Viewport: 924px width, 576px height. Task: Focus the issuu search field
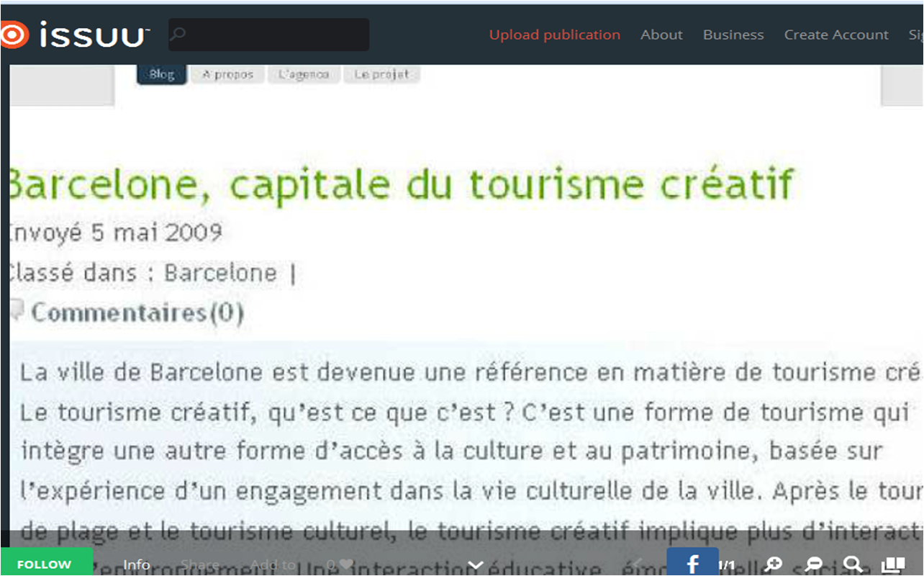(268, 35)
